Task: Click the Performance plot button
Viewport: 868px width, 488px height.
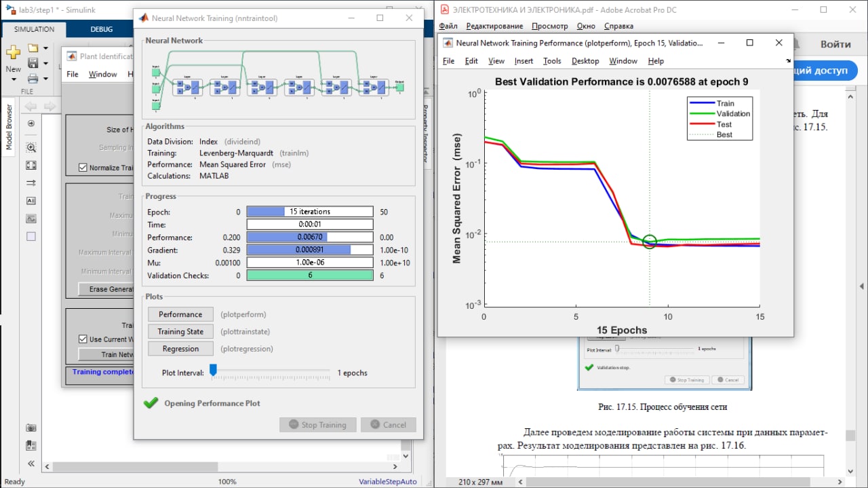Action: (180, 314)
